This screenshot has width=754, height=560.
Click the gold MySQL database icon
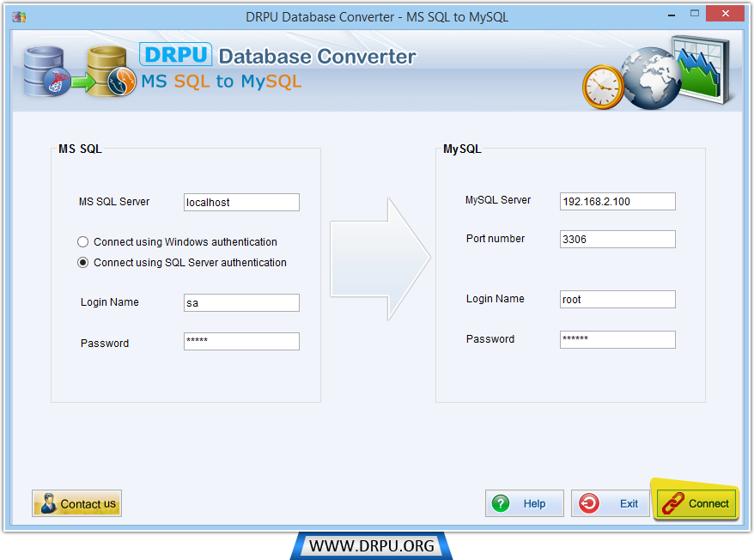[x=110, y=72]
